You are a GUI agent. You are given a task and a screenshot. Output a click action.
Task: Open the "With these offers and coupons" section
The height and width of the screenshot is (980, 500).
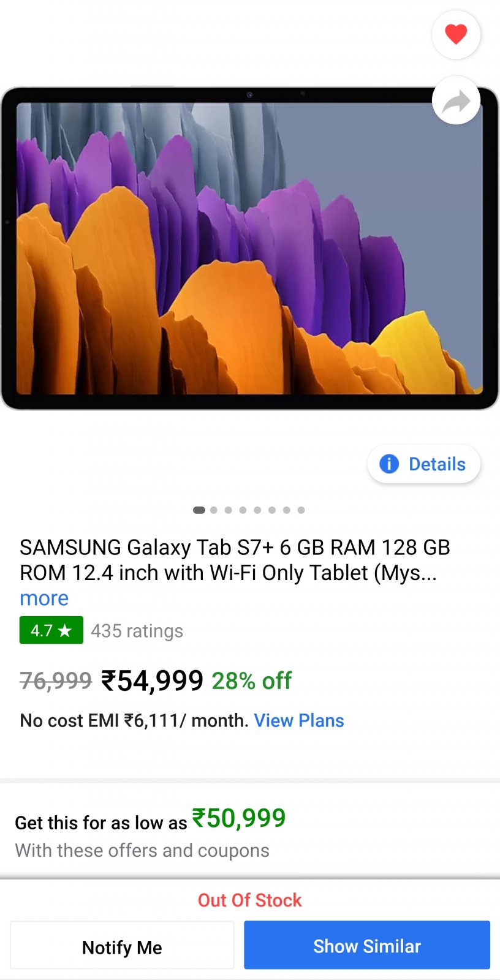click(x=142, y=850)
